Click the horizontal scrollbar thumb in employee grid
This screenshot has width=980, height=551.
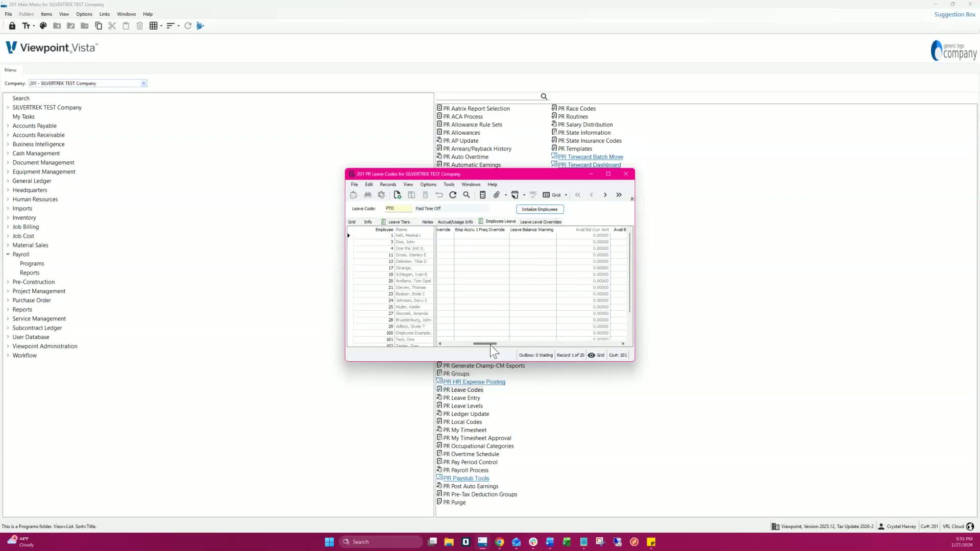(x=484, y=344)
